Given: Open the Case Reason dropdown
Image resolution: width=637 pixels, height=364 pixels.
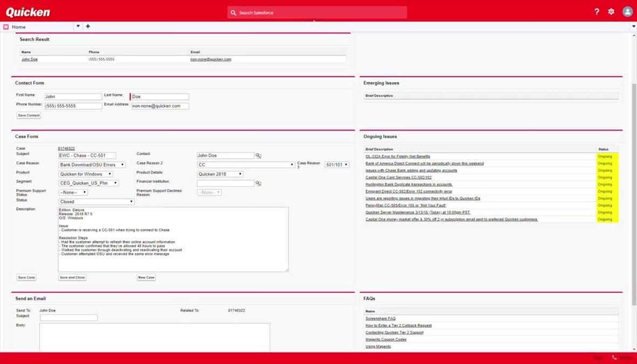Looking at the screenshot, I should coord(92,165).
